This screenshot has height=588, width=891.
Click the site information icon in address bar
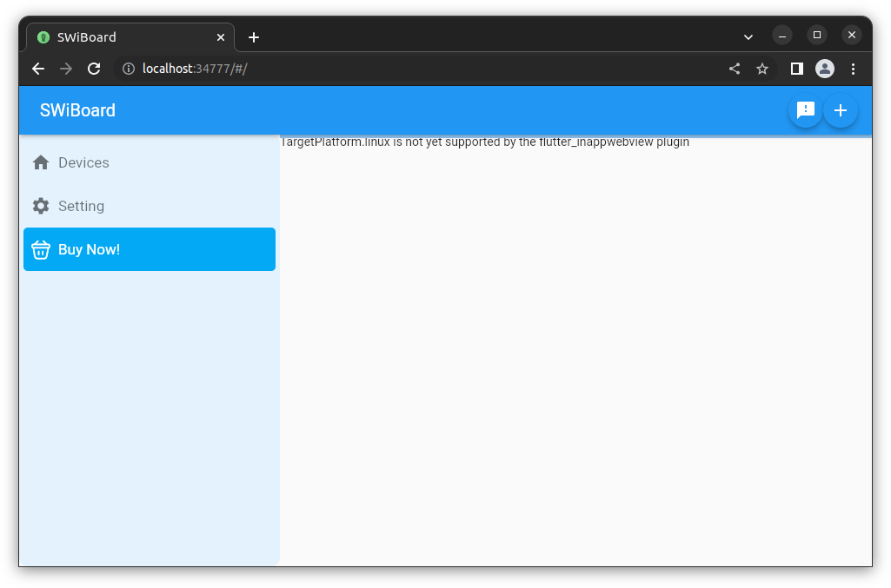tap(128, 68)
